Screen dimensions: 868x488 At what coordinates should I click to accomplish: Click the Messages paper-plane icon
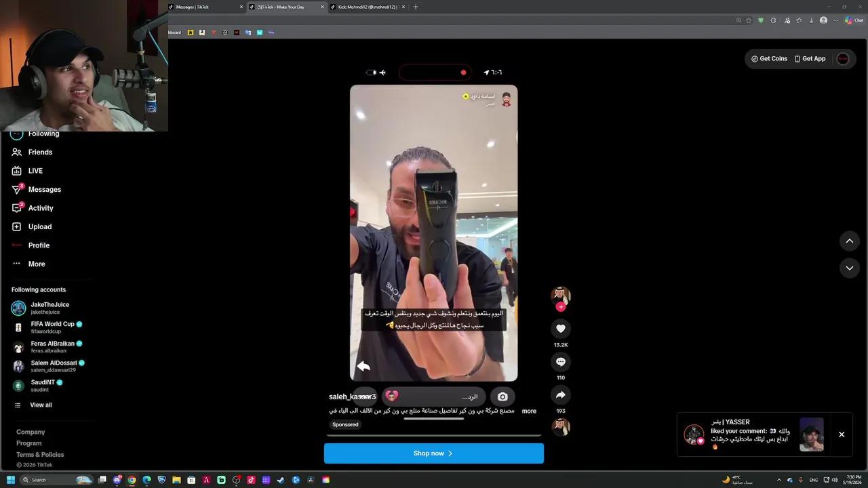[x=17, y=190]
